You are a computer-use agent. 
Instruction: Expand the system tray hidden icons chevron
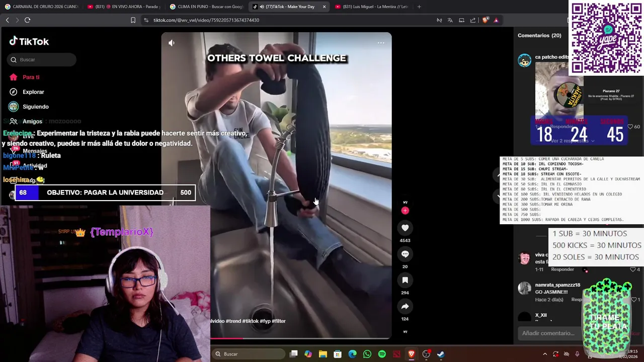544,354
